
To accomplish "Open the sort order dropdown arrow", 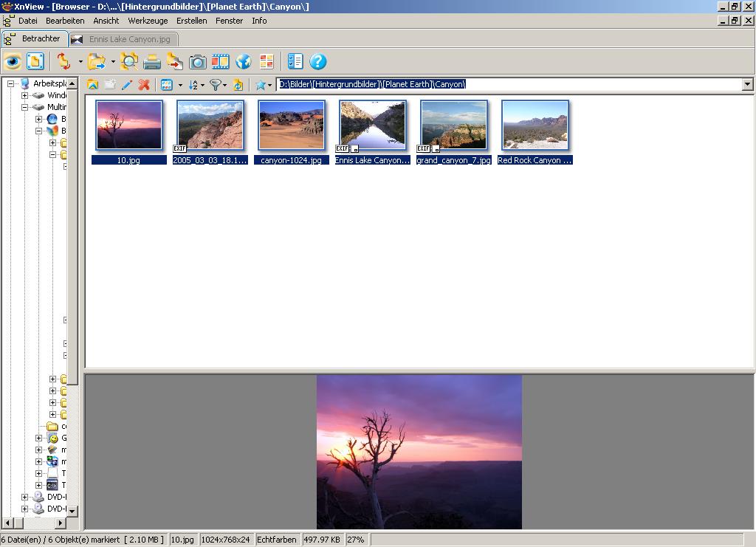I will (x=202, y=86).
